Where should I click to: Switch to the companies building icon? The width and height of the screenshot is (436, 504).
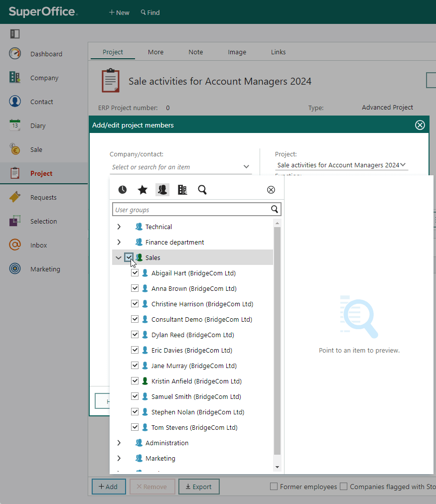182,190
